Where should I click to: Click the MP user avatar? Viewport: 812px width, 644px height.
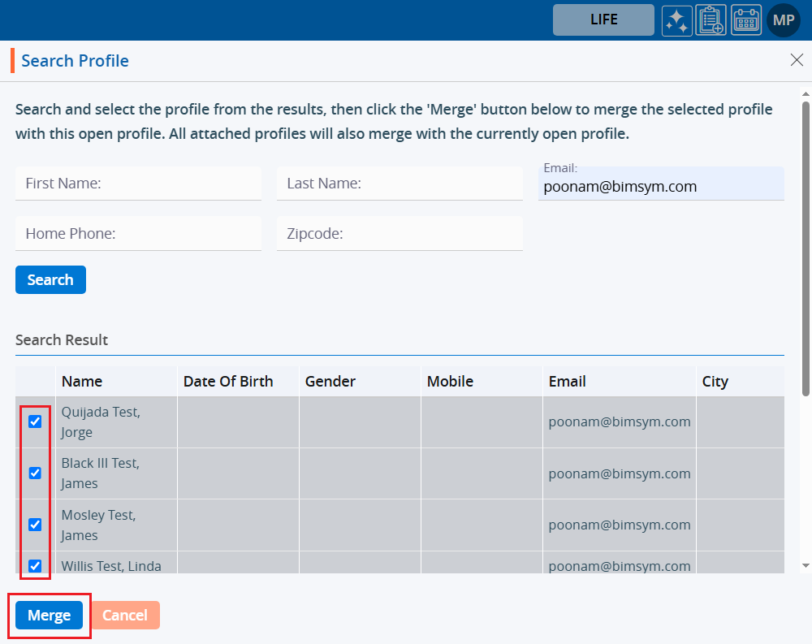[x=784, y=20]
